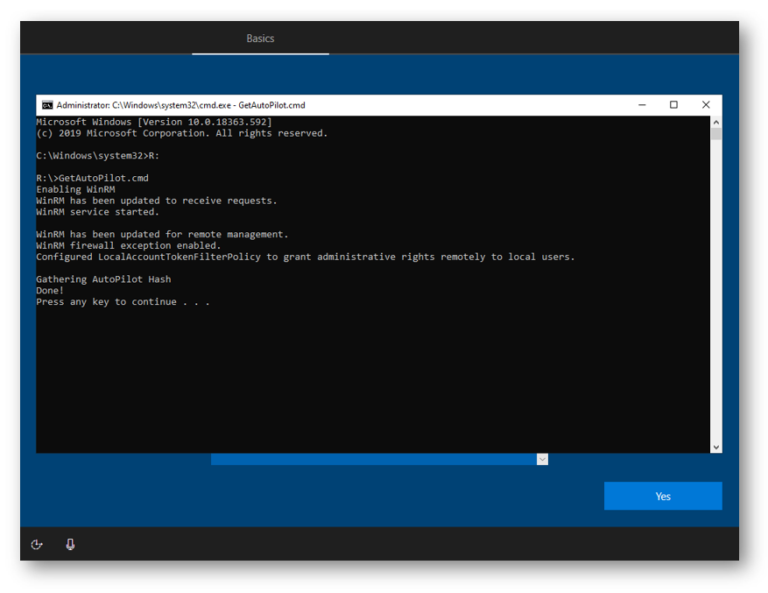The width and height of the screenshot is (768, 593).
Task: Click the 'Done!' output line
Action: click(50, 290)
